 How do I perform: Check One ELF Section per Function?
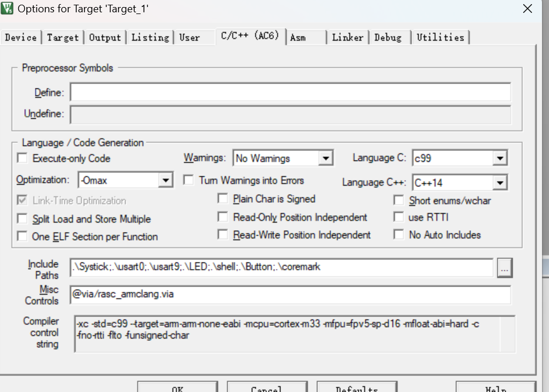pos(22,236)
